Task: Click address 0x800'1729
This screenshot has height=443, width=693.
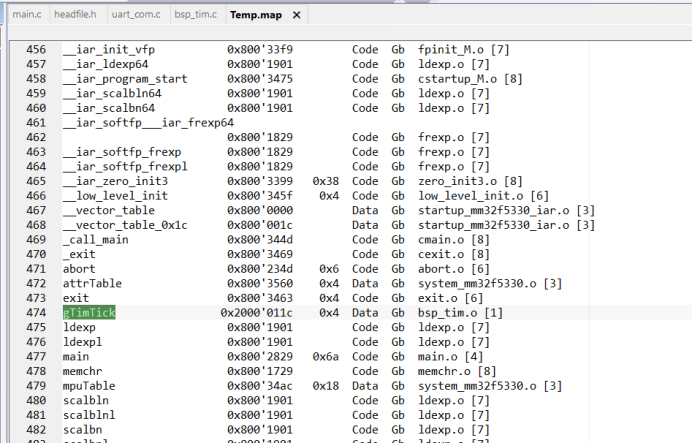Action: pos(260,371)
